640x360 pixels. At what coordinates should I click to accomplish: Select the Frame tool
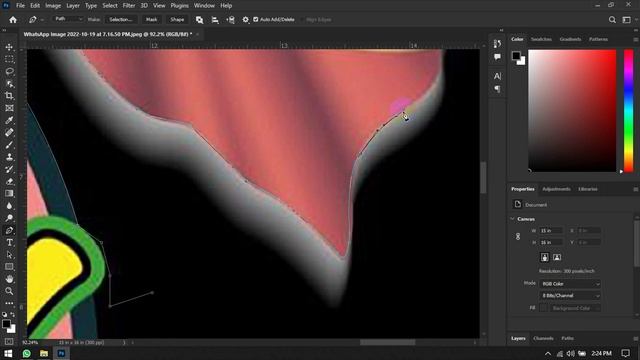pos(9,108)
